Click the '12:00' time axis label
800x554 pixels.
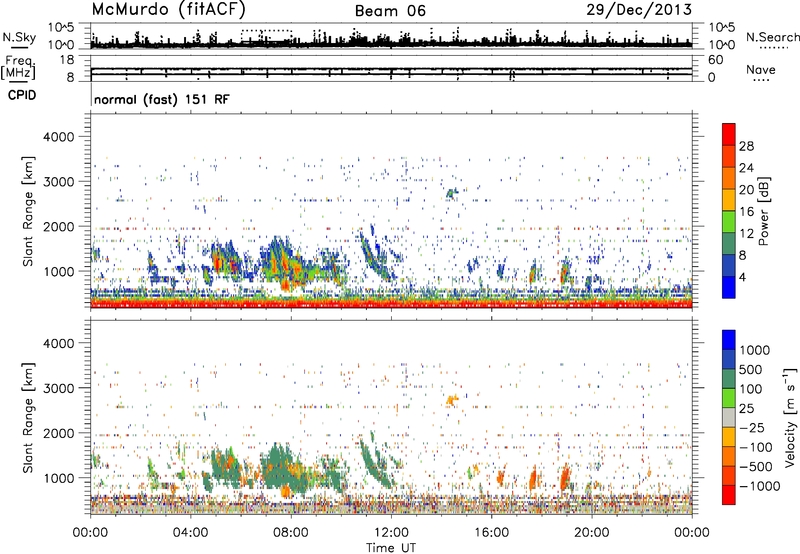click(391, 533)
